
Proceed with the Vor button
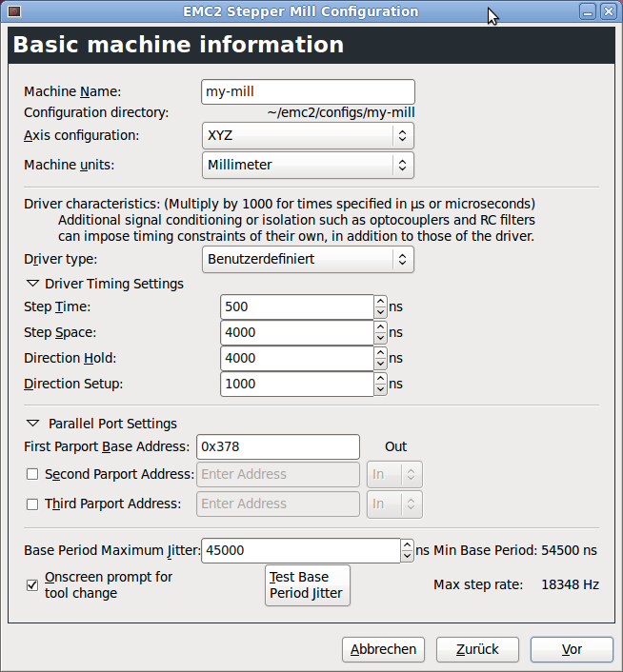tap(572, 650)
